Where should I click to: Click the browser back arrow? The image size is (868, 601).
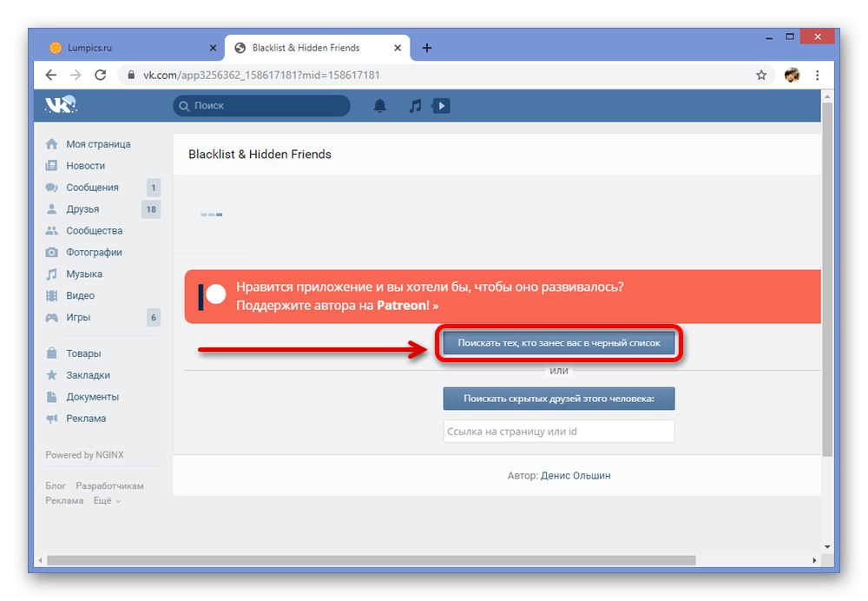(51, 76)
